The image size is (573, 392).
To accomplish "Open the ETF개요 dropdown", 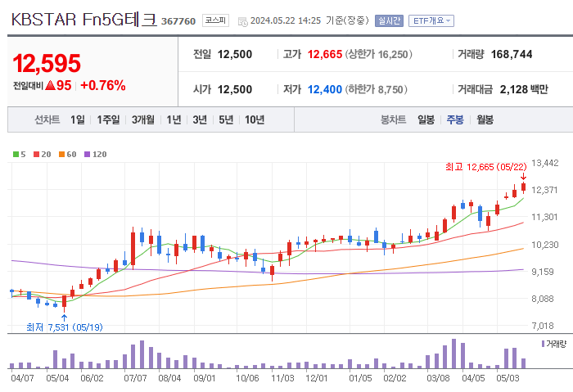I will (x=431, y=20).
